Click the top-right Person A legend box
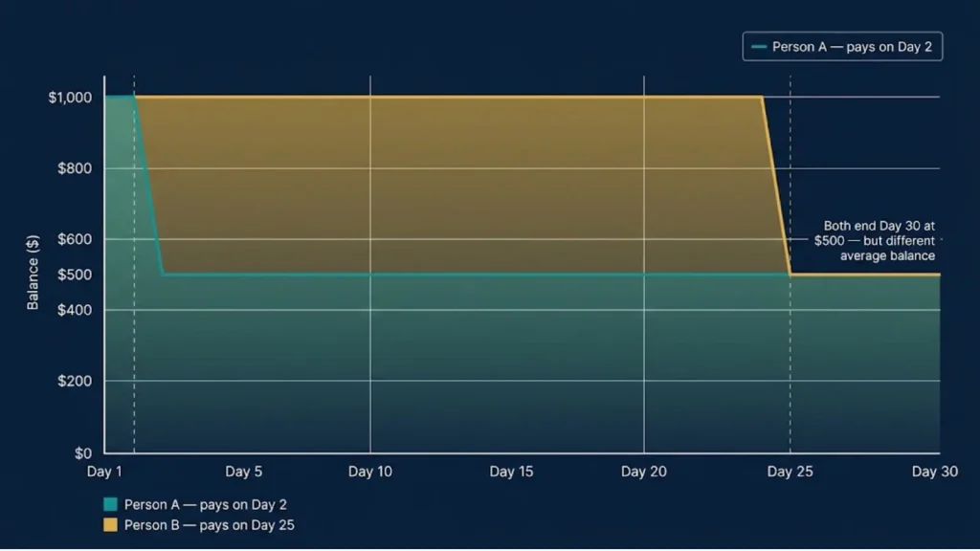The width and height of the screenshot is (980, 551). [842, 47]
